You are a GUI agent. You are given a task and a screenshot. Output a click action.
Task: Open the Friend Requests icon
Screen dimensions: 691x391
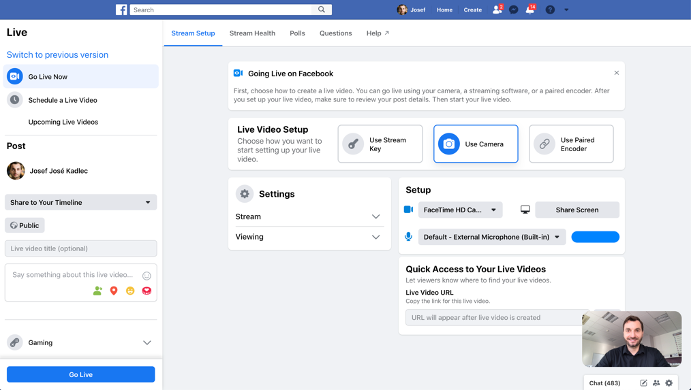pos(497,9)
